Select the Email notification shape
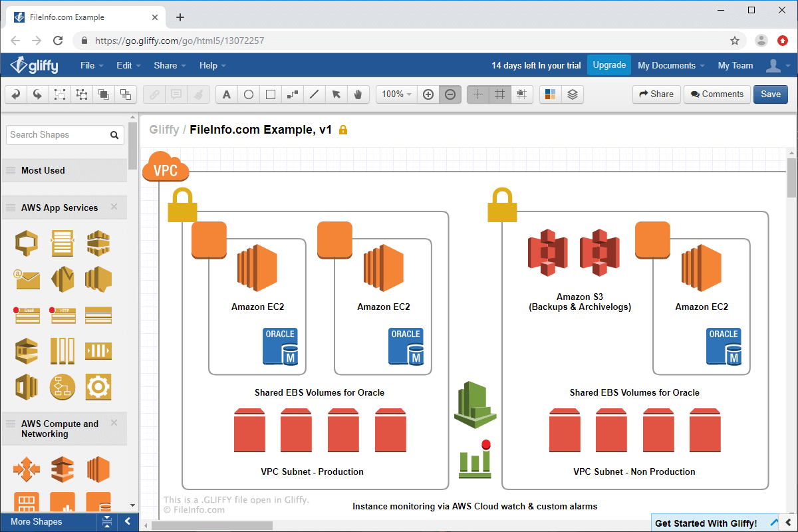 [27, 315]
